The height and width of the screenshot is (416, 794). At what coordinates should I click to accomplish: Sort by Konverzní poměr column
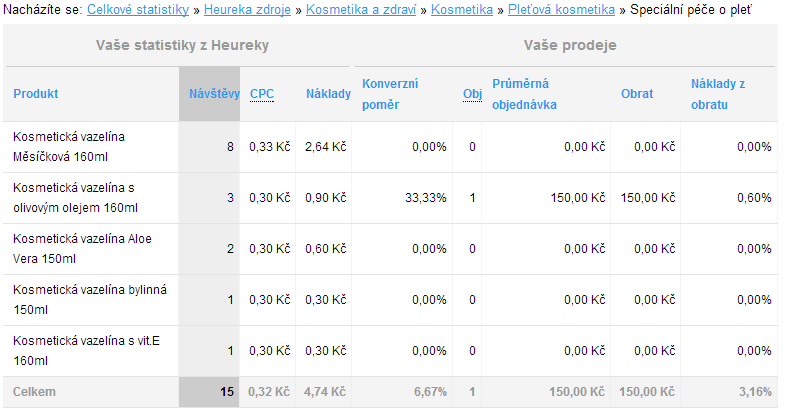[x=390, y=94]
